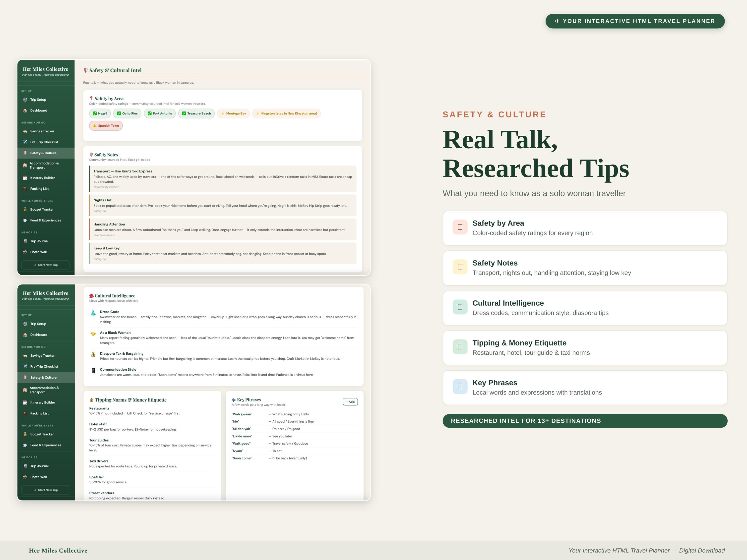Click Start New Trip in the lower planner
The width and height of the screenshot is (747, 560).
tap(46, 490)
